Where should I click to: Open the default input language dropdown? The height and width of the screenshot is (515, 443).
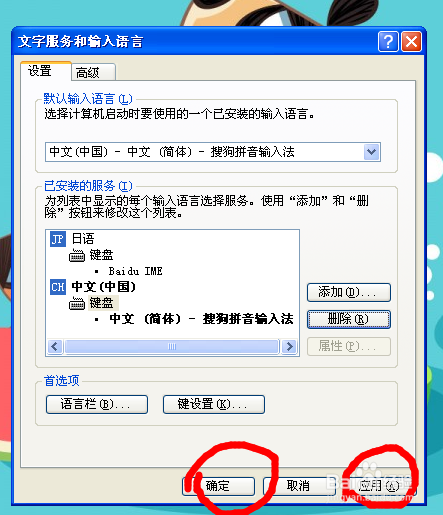(x=372, y=152)
